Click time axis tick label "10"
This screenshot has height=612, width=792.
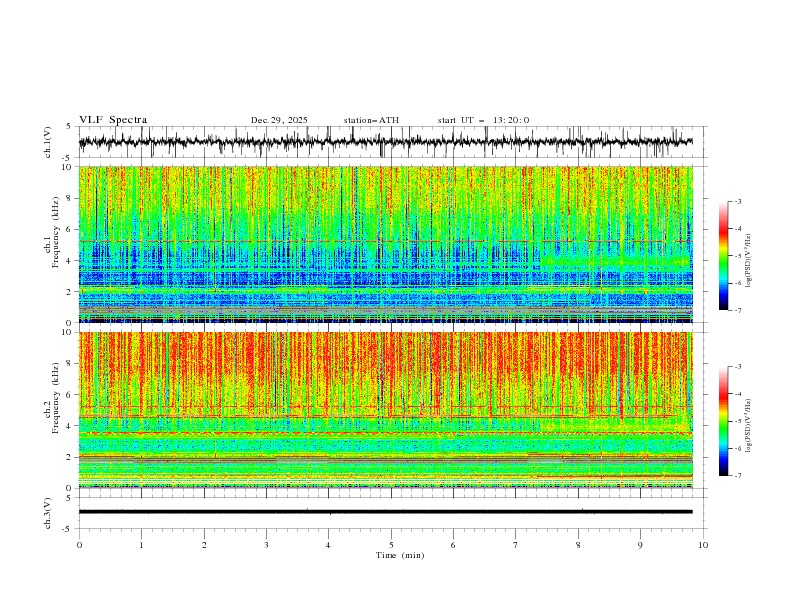tap(703, 545)
